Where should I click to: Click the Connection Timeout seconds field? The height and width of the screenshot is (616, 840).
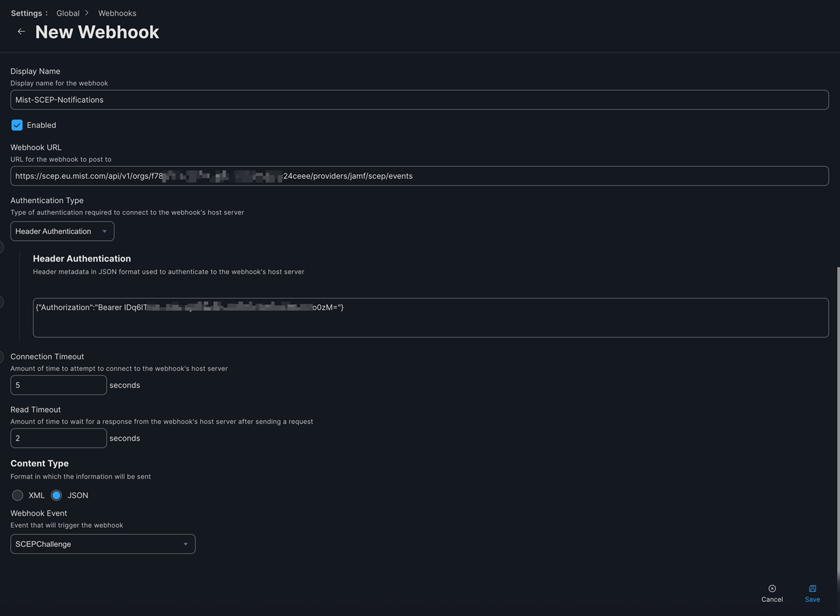point(58,385)
